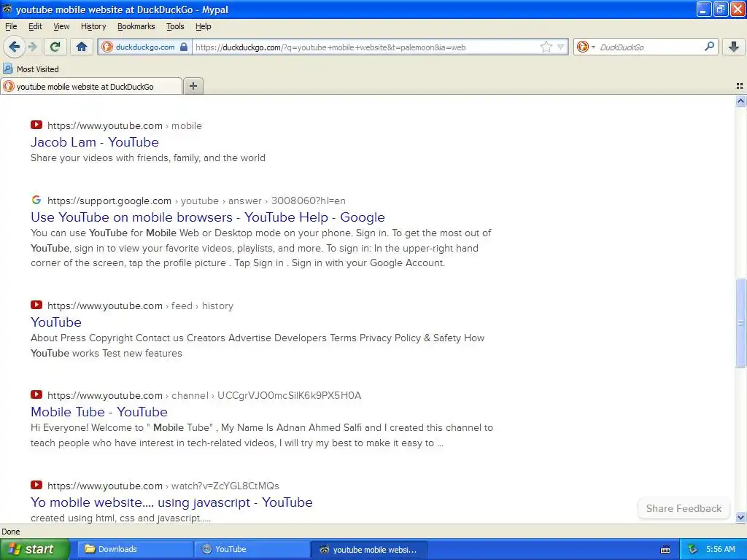Open the Mobile Tube - YouTube result
This screenshot has height=560, width=747.
click(99, 411)
